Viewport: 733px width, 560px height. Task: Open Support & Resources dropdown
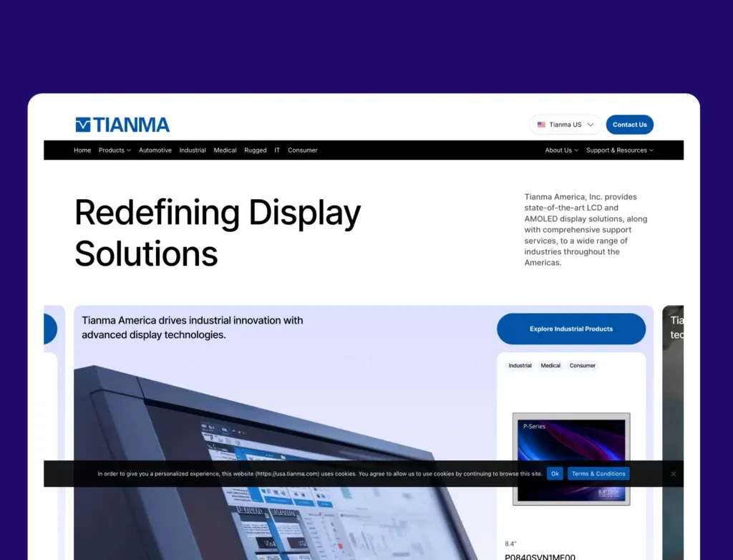point(619,150)
